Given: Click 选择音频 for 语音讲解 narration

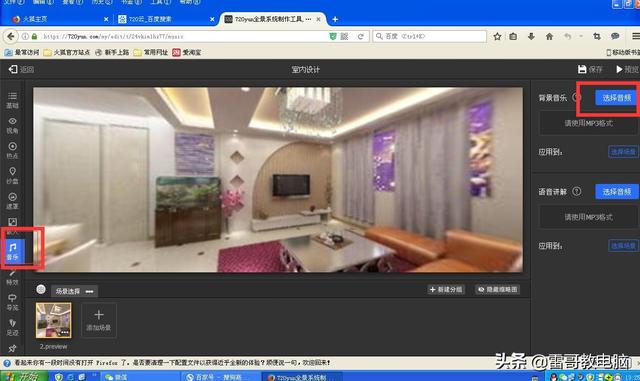Looking at the screenshot, I should click(616, 192).
